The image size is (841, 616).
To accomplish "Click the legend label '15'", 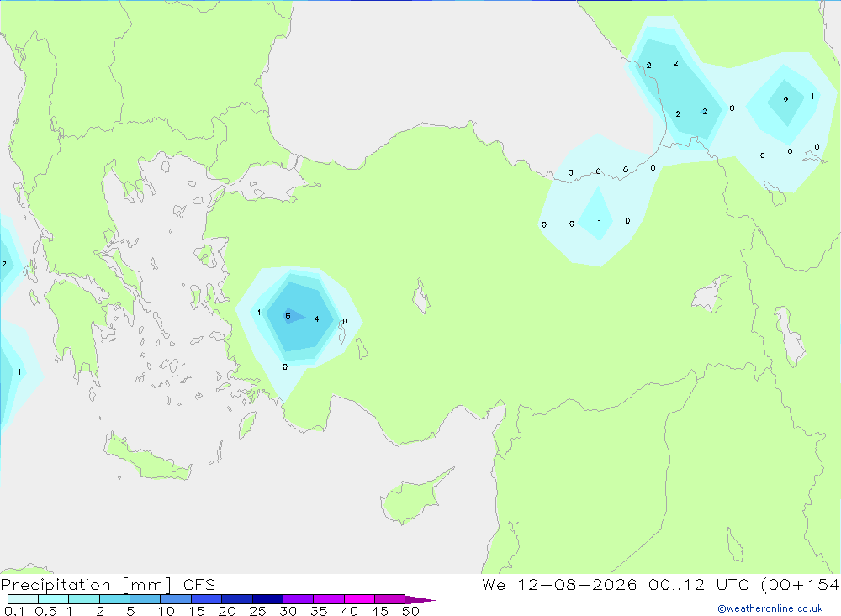I will 197,611.
